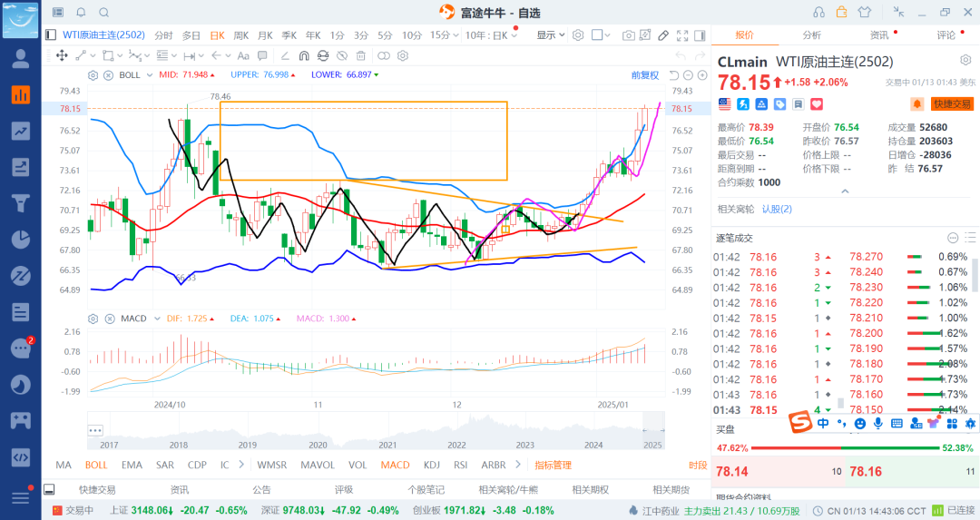
Task: Open the 显示 display dropdown
Action: click(x=551, y=35)
